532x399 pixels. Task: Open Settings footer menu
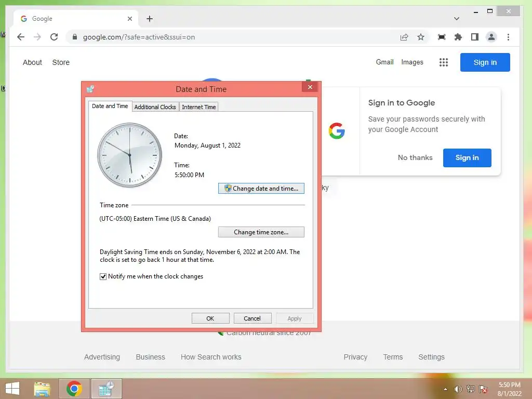tap(431, 357)
